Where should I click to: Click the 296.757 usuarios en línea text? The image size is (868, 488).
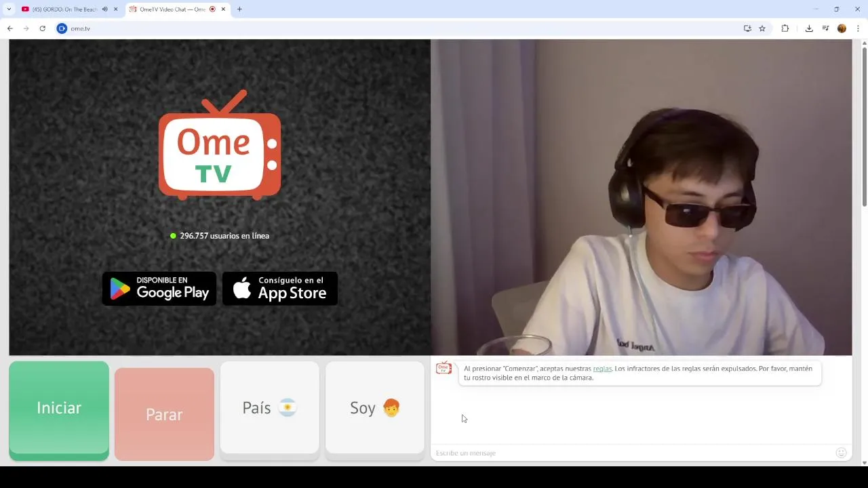pos(224,236)
